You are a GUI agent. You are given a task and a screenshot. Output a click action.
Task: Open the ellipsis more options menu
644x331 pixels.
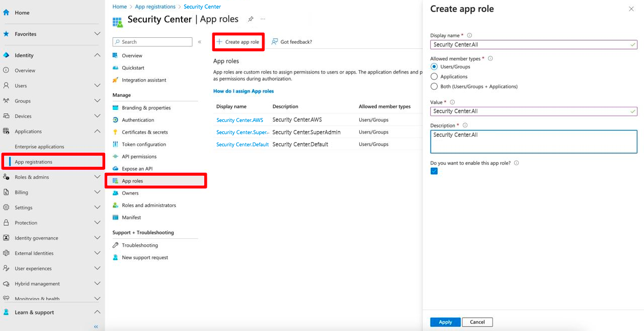click(263, 19)
